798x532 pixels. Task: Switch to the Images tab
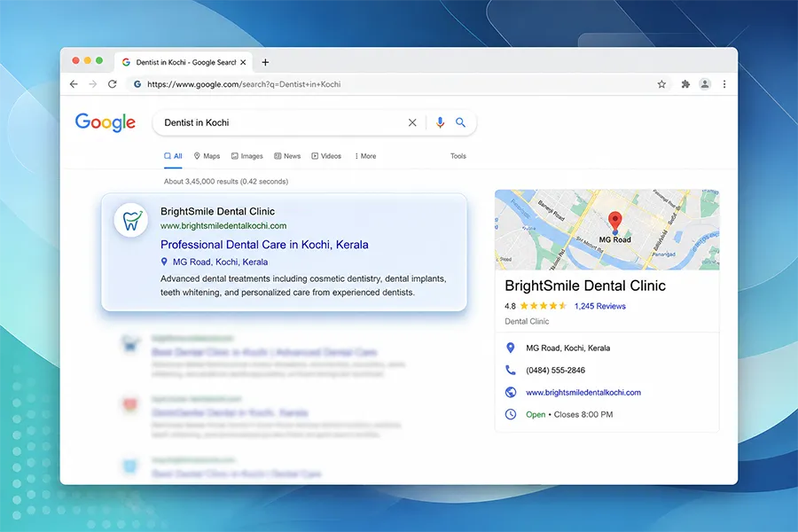246,156
